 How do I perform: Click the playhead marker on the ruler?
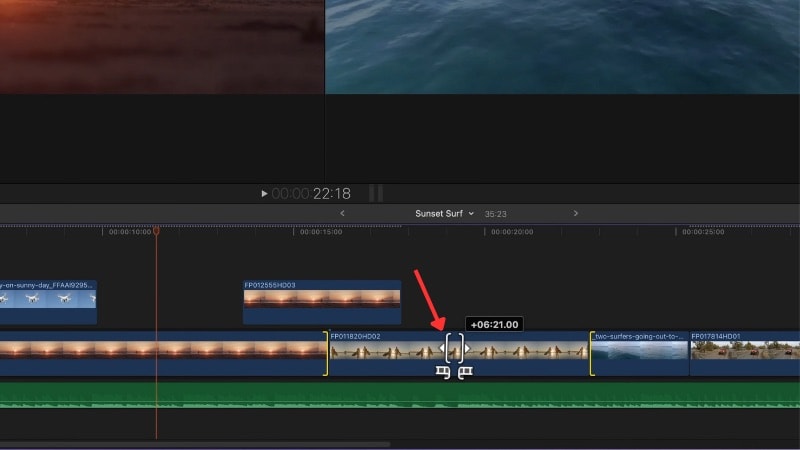tap(156, 231)
